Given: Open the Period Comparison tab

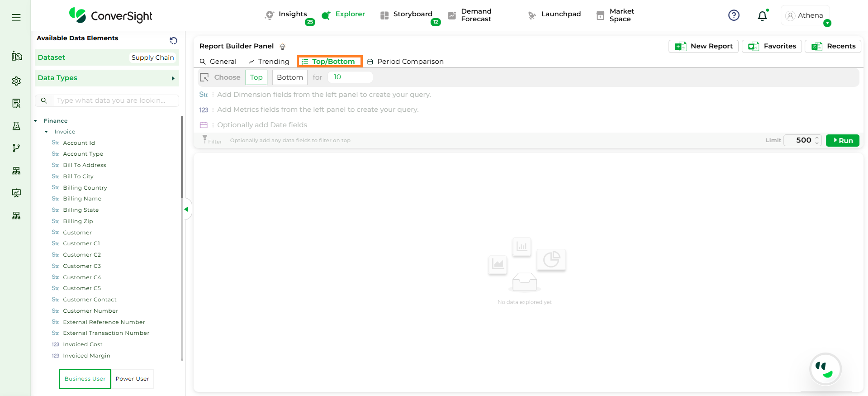Looking at the screenshot, I should coord(405,62).
